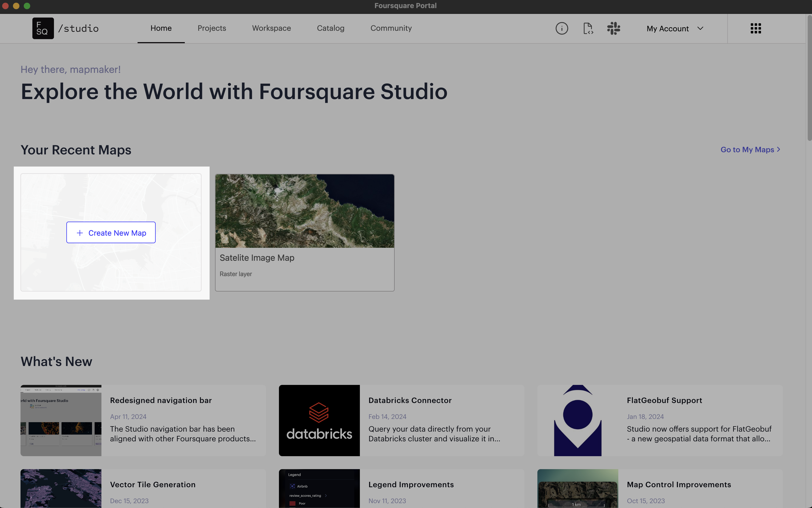Click the Apr 11, 2024 date

click(128, 416)
